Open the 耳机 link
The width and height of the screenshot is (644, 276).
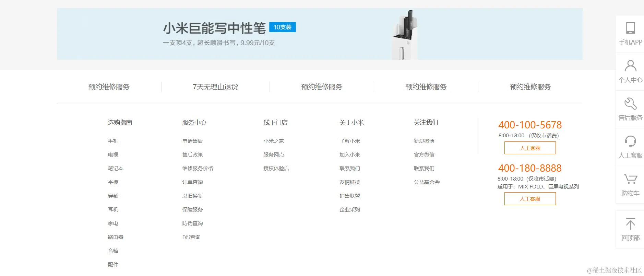[113, 210]
